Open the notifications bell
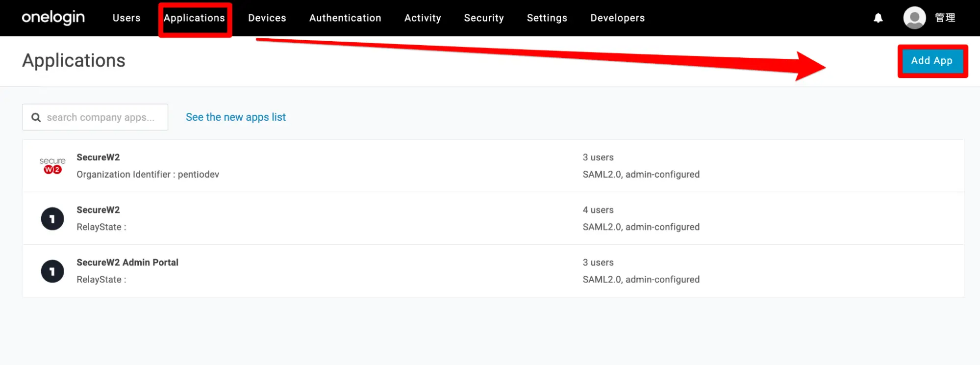Image resolution: width=980 pixels, height=365 pixels. pyautogui.click(x=878, y=18)
